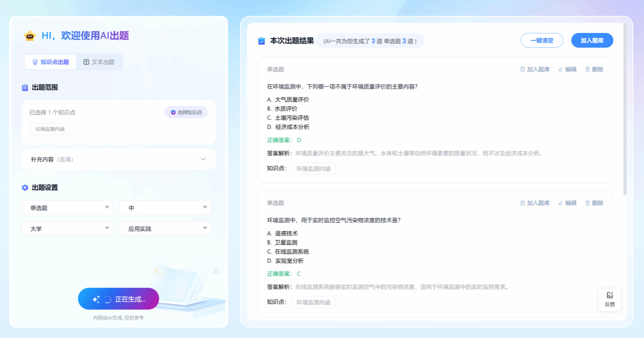This screenshot has width=644, height=338.
Task: Delete the second question via trash icon
Action: click(x=588, y=203)
